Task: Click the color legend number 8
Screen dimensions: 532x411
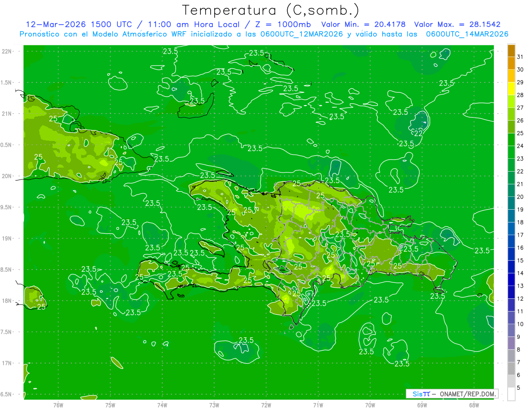Action: tap(519, 349)
